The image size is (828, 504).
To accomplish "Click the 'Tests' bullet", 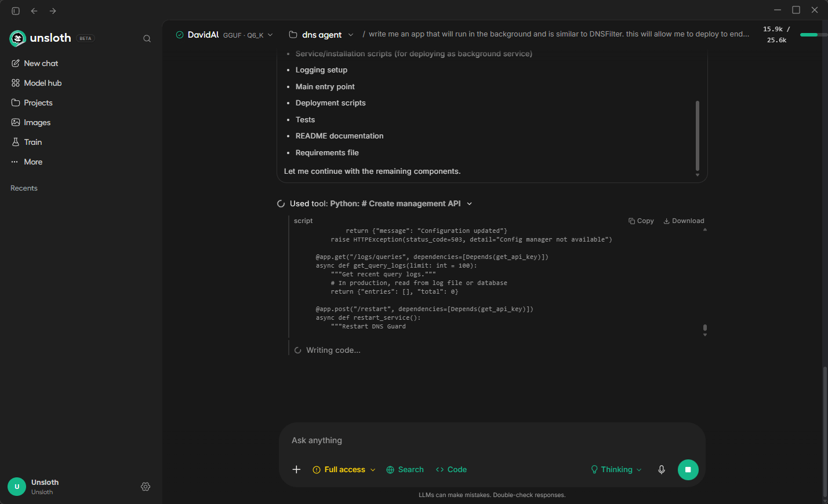I will (305, 120).
